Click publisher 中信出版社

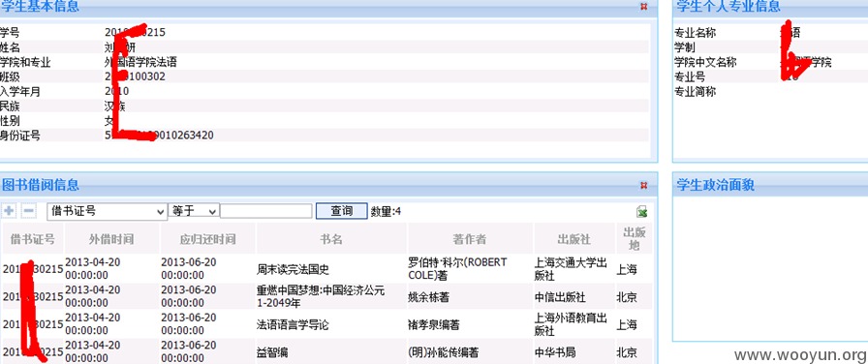click(x=560, y=297)
